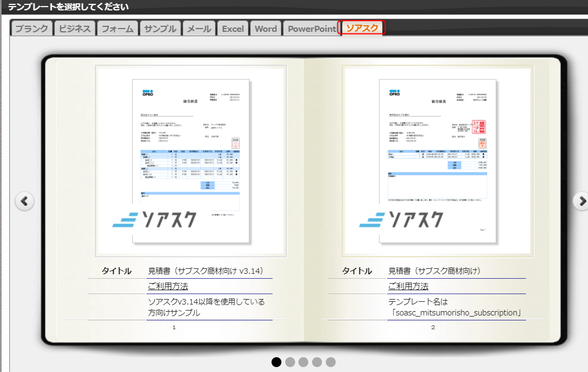Open ご利用方法 link under right template

click(x=408, y=286)
